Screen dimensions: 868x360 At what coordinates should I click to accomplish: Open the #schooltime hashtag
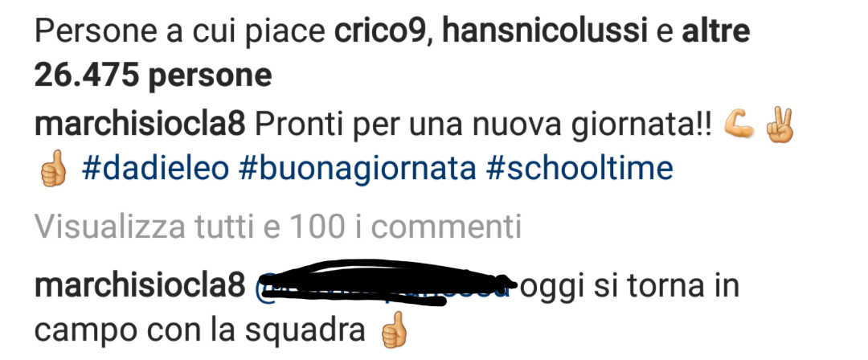tap(579, 169)
